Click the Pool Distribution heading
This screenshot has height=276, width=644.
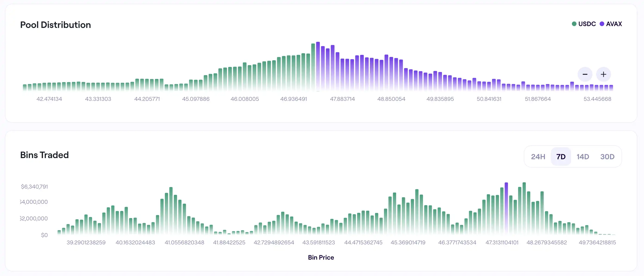(55, 25)
